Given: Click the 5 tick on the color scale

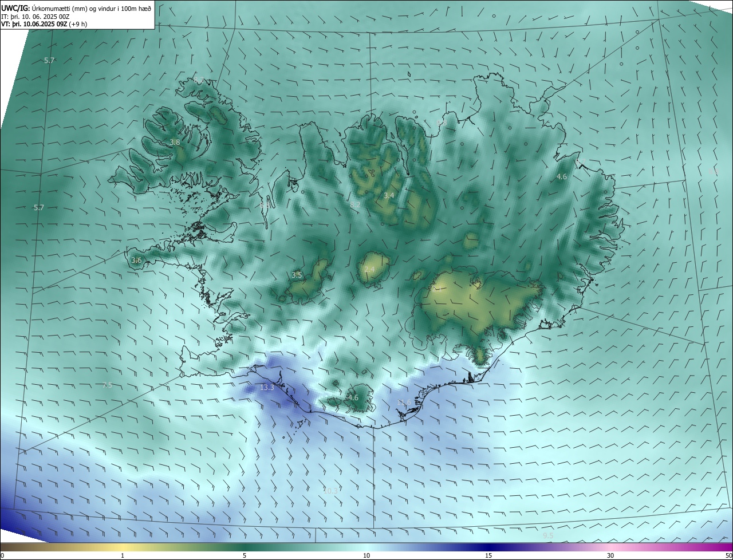Looking at the screenshot, I should pos(245,556).
